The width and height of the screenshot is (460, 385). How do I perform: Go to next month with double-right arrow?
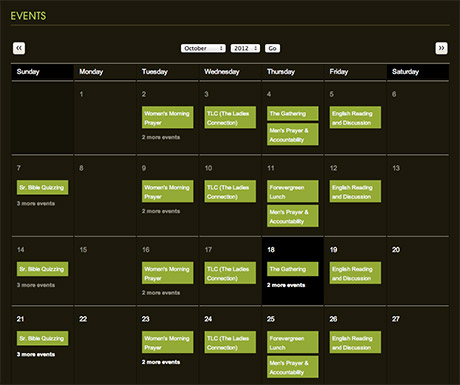[441, 48]
